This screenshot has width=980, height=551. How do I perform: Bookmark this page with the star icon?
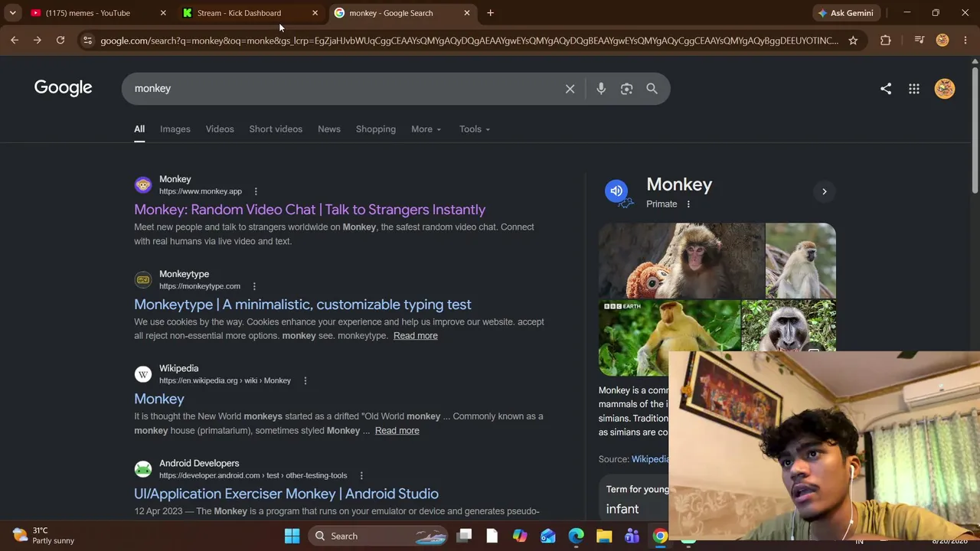[x=853, y=41]
